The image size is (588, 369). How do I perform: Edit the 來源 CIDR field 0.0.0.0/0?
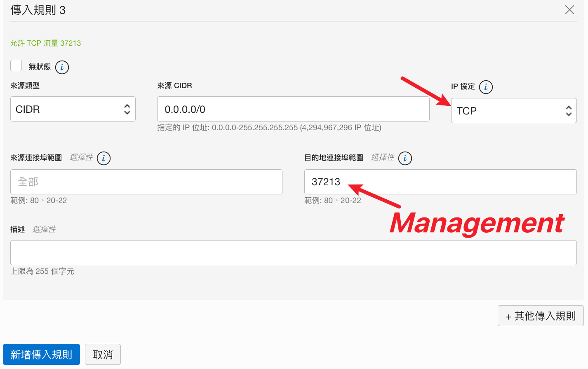[x=293, y=109]
